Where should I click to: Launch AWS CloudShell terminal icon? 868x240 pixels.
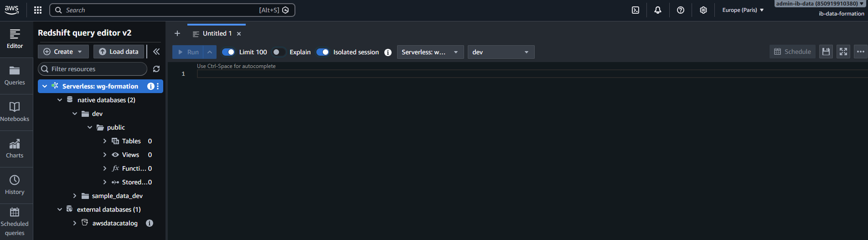coord(635,10)
